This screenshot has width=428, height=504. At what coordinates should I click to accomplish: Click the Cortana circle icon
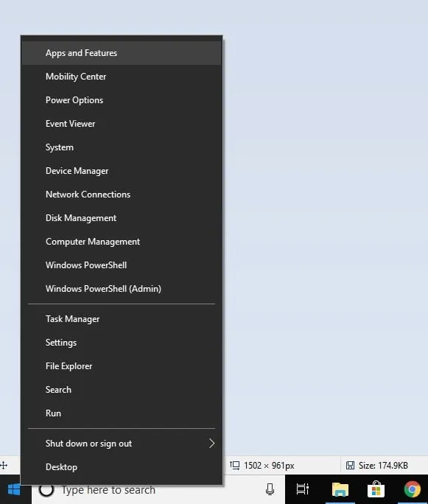46,489
